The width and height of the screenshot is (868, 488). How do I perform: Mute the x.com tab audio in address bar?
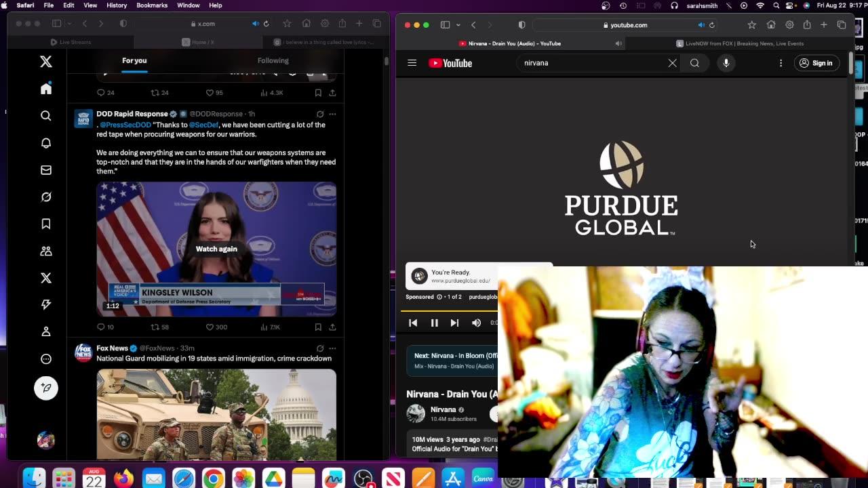(255, 24)
